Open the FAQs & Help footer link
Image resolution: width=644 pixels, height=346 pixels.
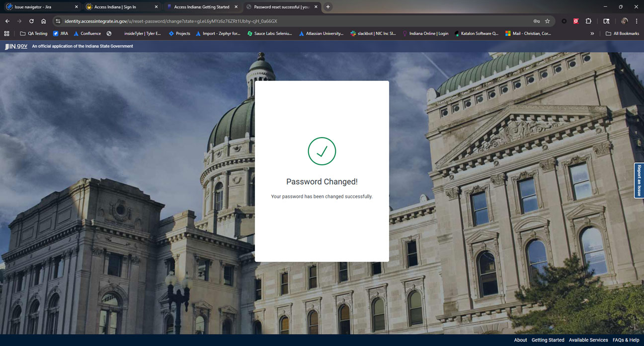(626, 340)
